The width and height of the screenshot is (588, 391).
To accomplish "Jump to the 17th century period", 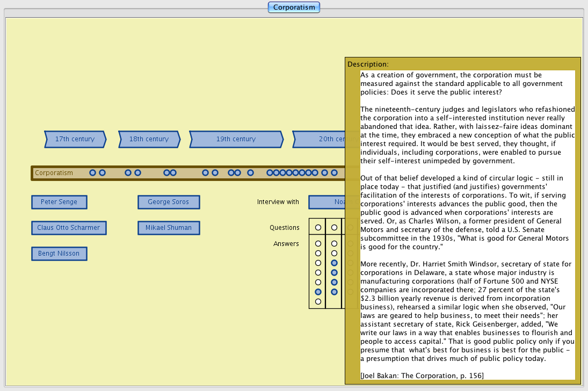I will (75, 139).
